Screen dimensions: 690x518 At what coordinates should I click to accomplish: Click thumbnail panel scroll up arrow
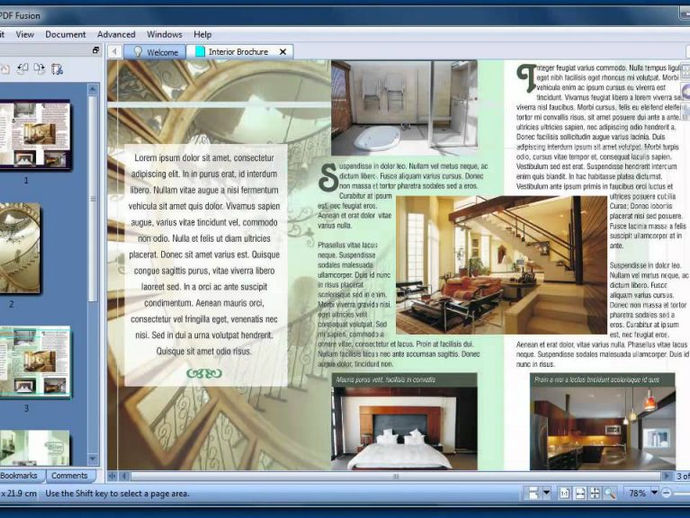pyautogui.click(x=92, y=89)
